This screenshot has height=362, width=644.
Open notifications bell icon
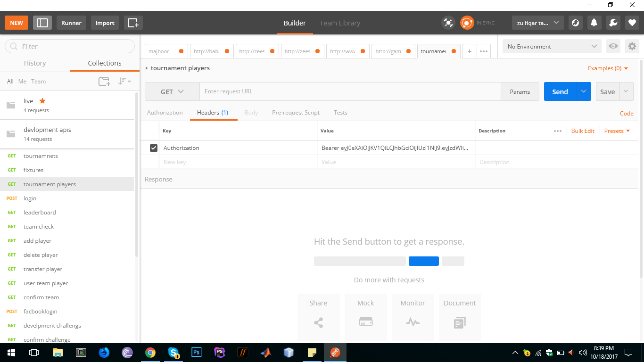click(x=594, y=23)
